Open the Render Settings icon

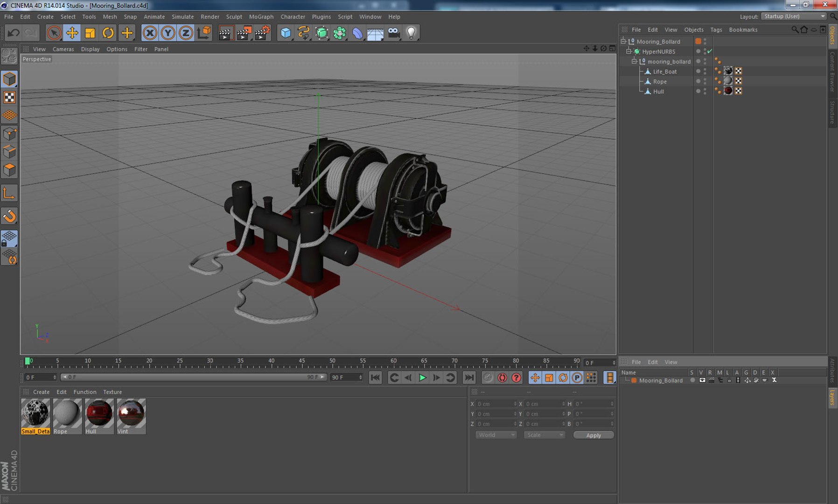(262, 33)
